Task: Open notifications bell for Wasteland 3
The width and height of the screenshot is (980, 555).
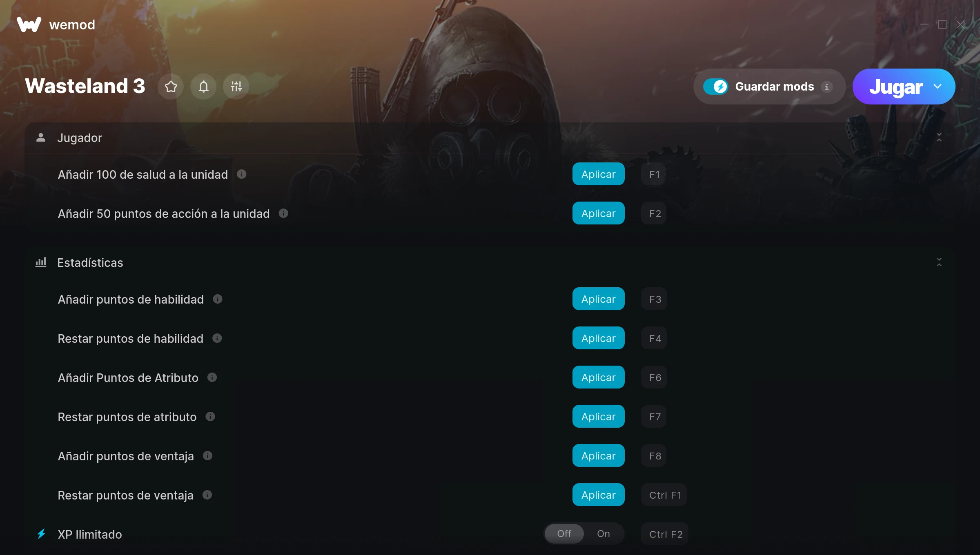Action: (203, 87)
